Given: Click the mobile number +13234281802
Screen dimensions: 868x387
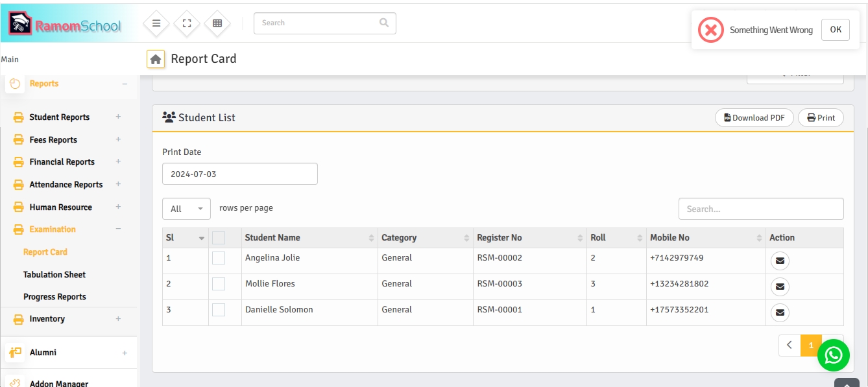Looking at the screenshot, I should pos(679,284).
